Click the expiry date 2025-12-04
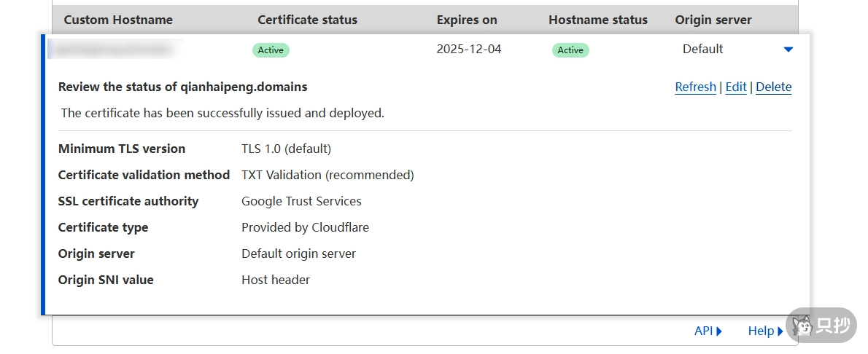This screenshot has height=354, width=868. pos(468,50)
